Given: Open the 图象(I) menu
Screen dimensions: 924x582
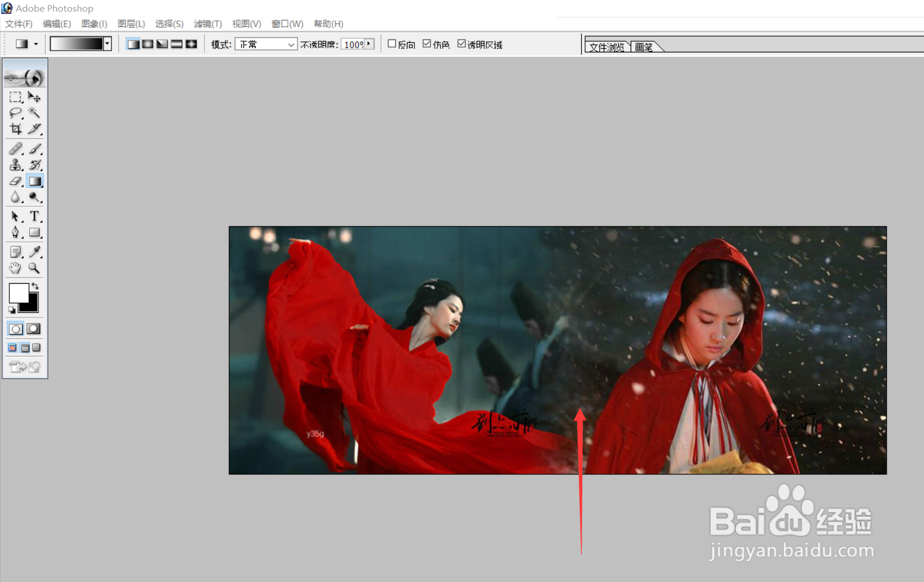Looking at the screenshot, I should tap(94, 24).
